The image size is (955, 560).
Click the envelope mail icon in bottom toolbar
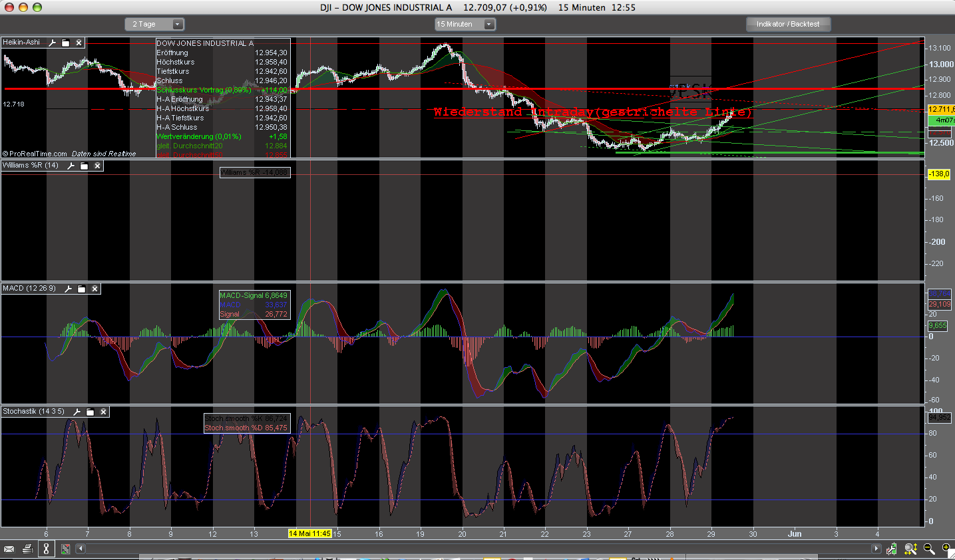pos(9,549)
